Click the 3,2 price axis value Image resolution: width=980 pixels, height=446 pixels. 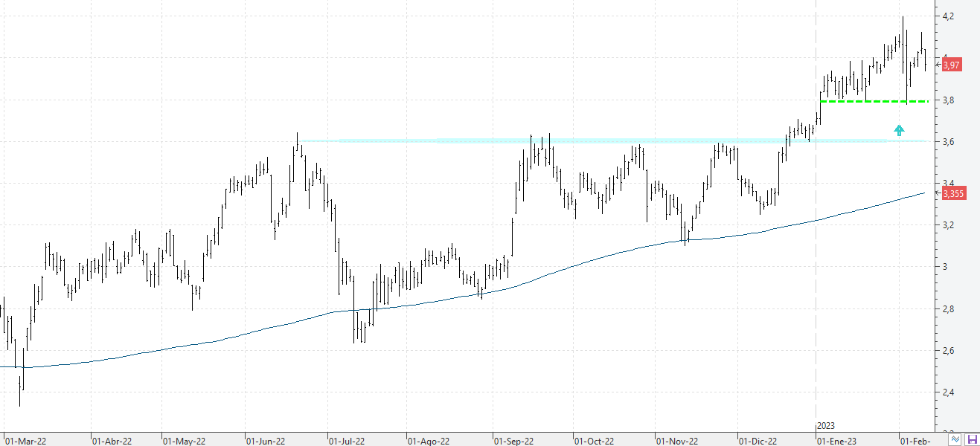[949, 225]
